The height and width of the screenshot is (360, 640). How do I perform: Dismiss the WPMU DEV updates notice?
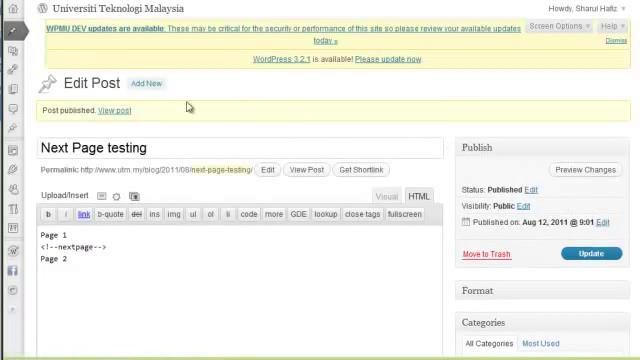point(616,40)
